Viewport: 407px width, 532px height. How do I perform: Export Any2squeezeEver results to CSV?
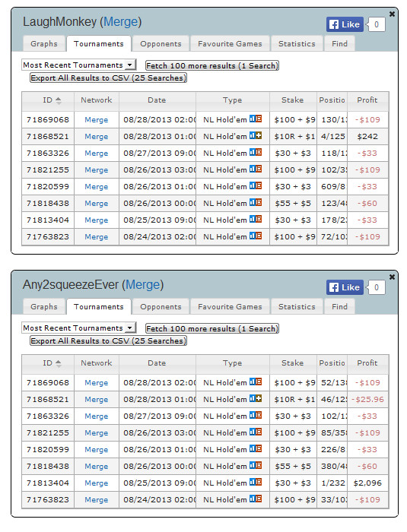point(108,340)
